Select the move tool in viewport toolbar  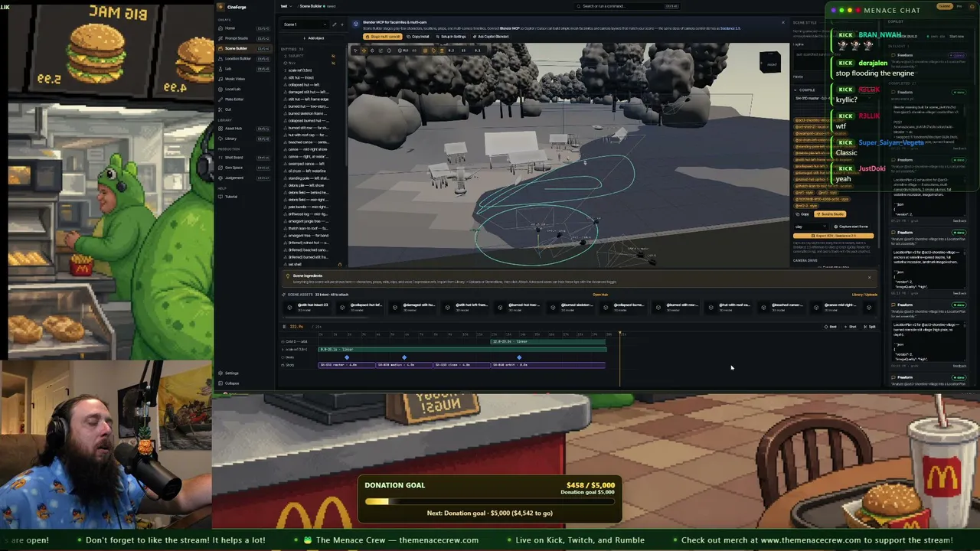pos(364,51)
